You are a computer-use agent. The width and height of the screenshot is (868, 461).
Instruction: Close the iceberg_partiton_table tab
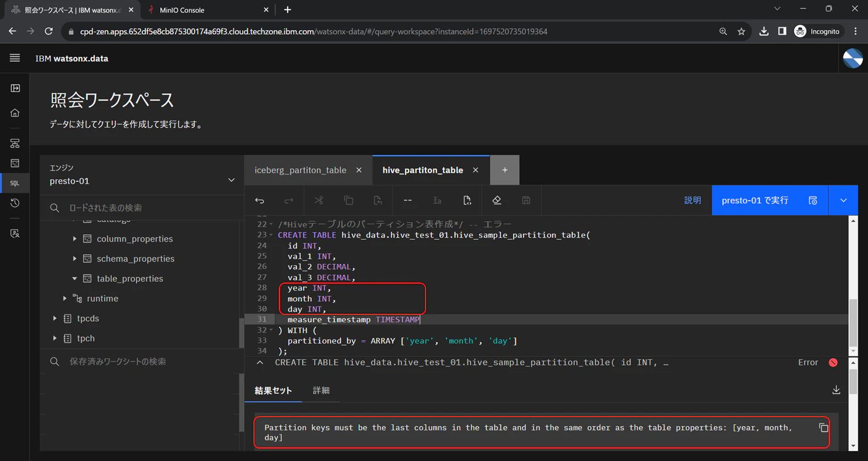pyautogui.click(x=359, y=170)
